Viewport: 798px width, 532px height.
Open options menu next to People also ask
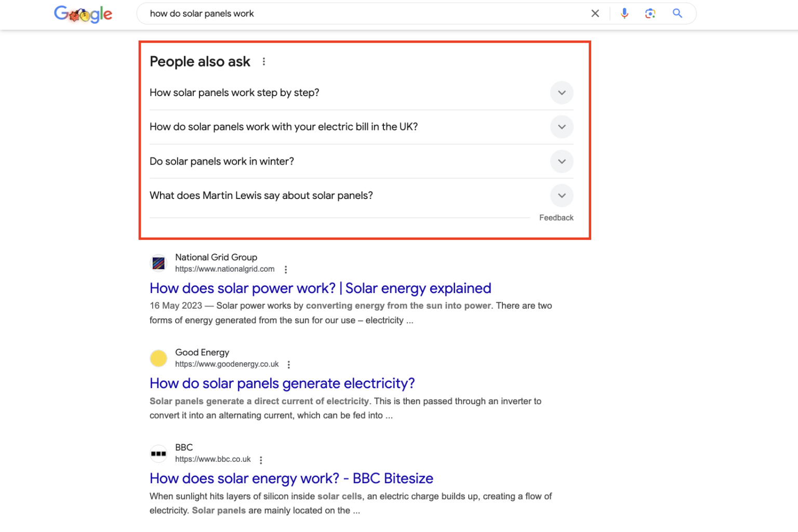coord(264,61)
